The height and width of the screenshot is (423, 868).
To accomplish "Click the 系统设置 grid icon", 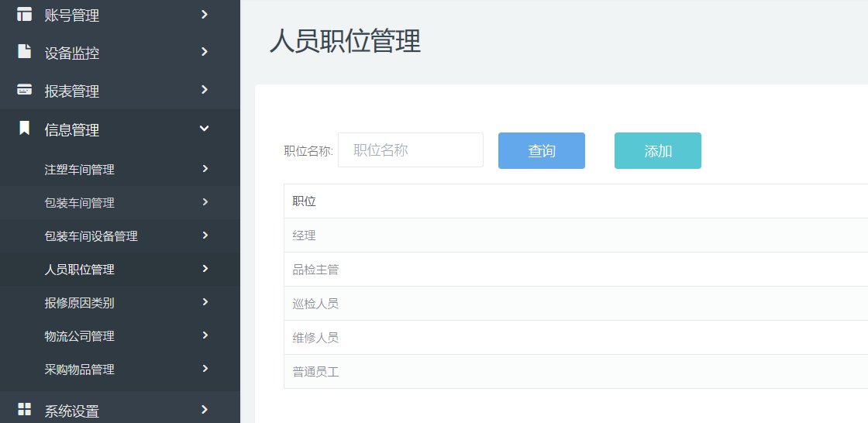I will 25,410.
